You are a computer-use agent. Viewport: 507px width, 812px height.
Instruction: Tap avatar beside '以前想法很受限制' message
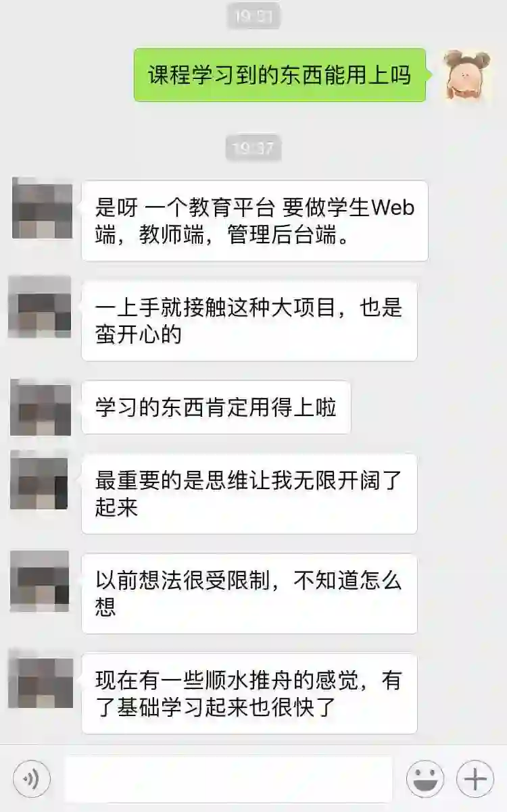point(39,581)
